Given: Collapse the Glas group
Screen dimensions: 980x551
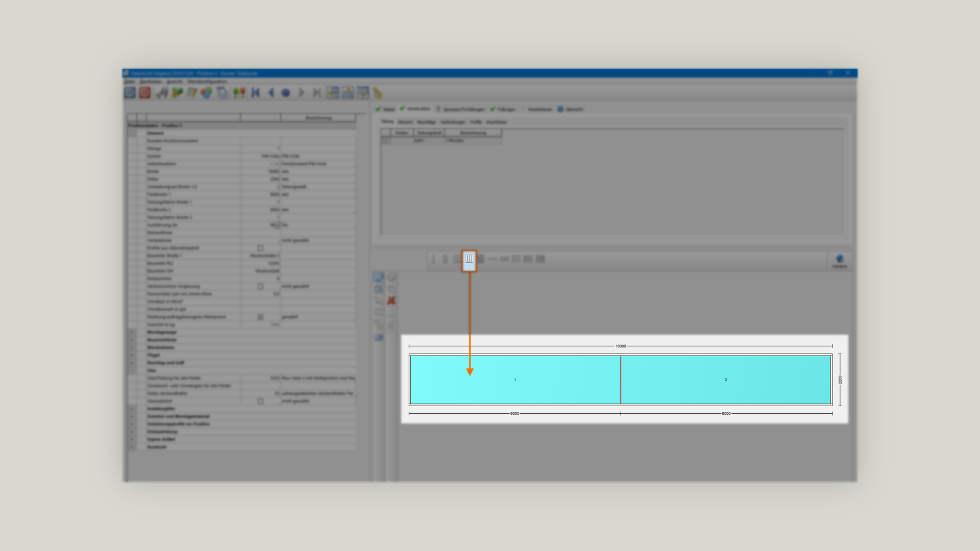Looking at the screenshot, I should pos(132,370).
